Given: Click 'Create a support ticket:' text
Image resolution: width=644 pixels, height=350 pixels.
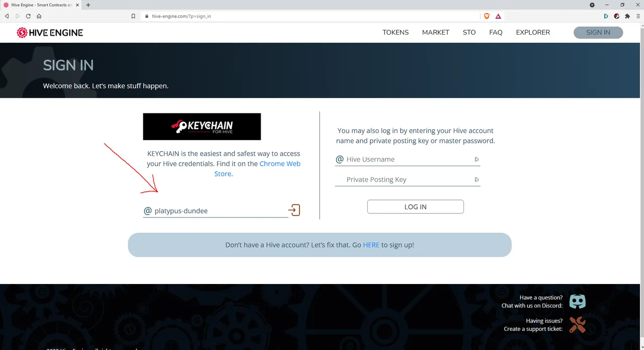Looking at the screenshot, I should (533, 329).
